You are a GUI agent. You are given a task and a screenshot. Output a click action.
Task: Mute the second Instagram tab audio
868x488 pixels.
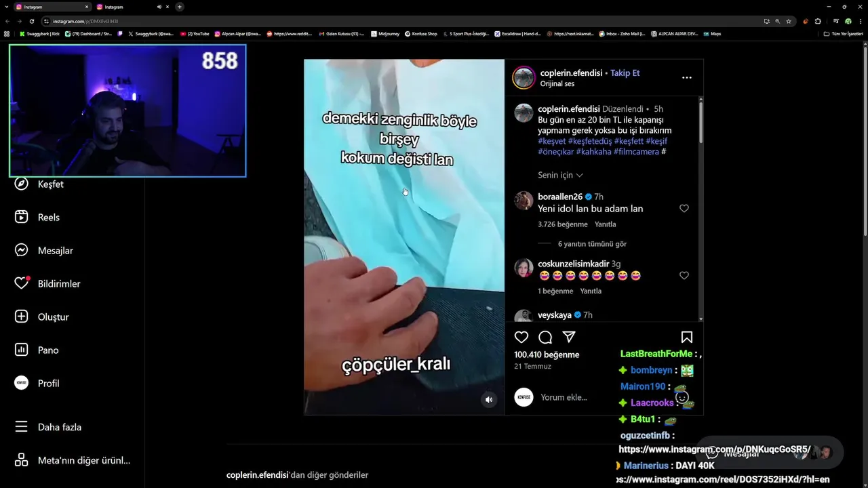[x=159, y=7]
